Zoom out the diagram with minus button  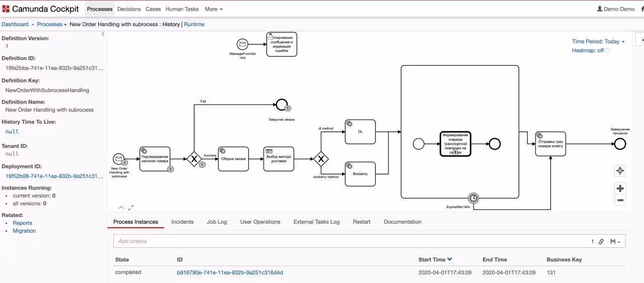pyautogui.click(x=620, y=200)
